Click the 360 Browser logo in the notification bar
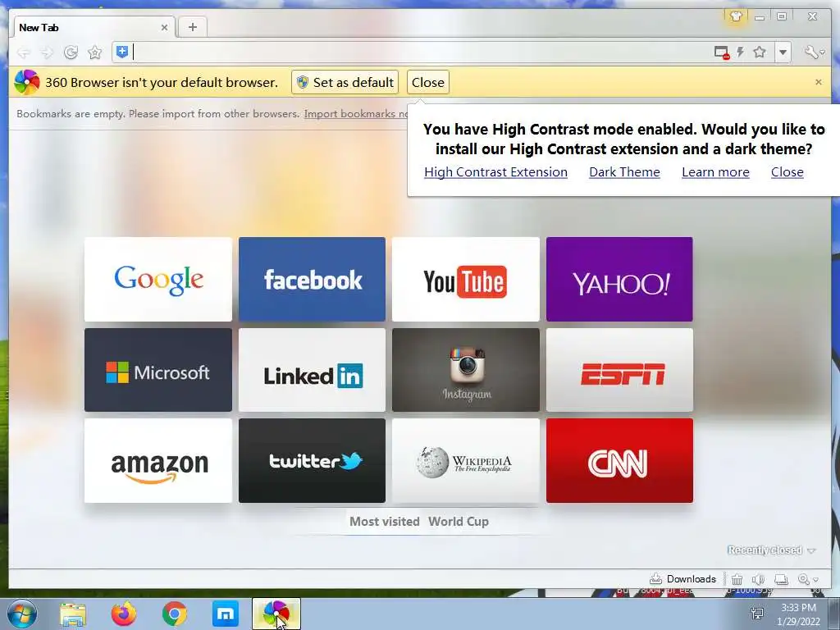This screenshot has width=840, height=630. [x=27, y=83]
